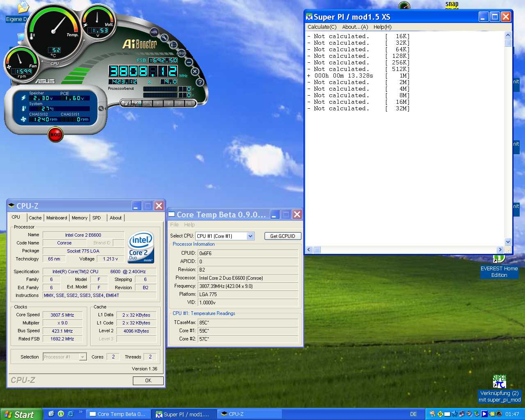The height and width of the screenshot is (420, 525).
Task: Expand Quick Launch overflow chevron
Action: pos(80,412)
